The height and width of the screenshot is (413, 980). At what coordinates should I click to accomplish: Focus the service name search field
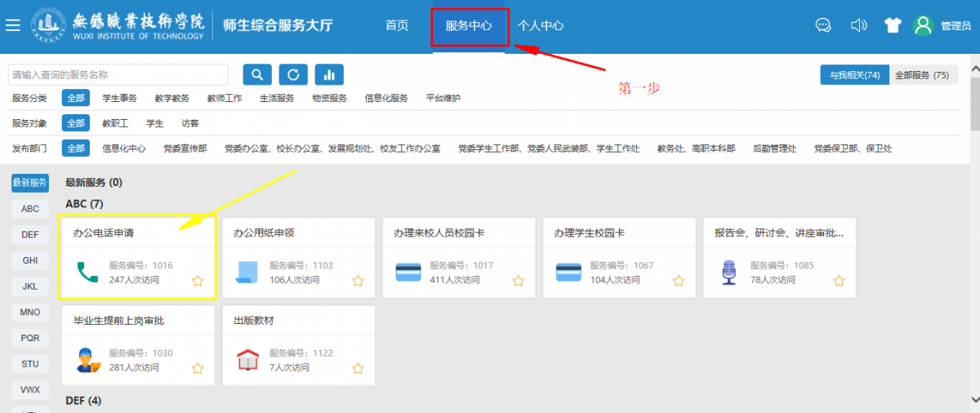[x=118, y=74]
